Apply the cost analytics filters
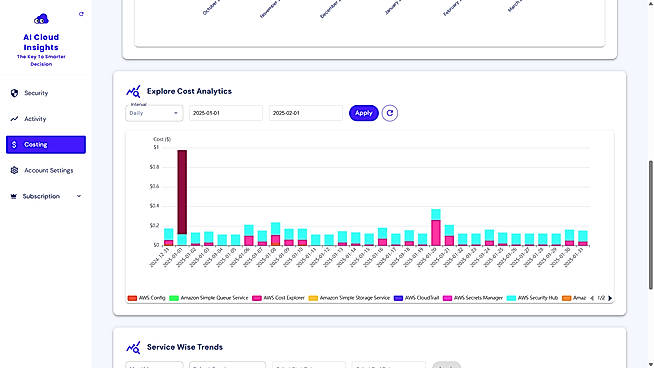This screenshot has height=368, width=654. point(364,113)
